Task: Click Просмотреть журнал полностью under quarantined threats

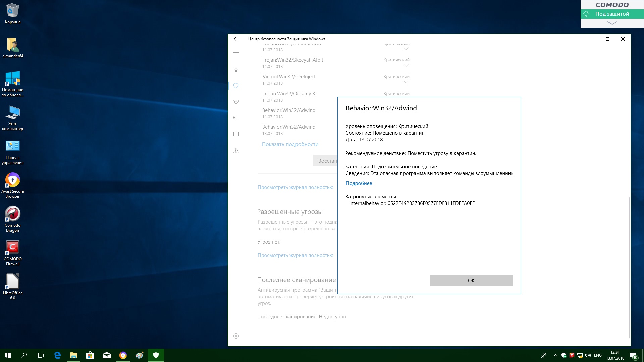Action: click(295, 187)
